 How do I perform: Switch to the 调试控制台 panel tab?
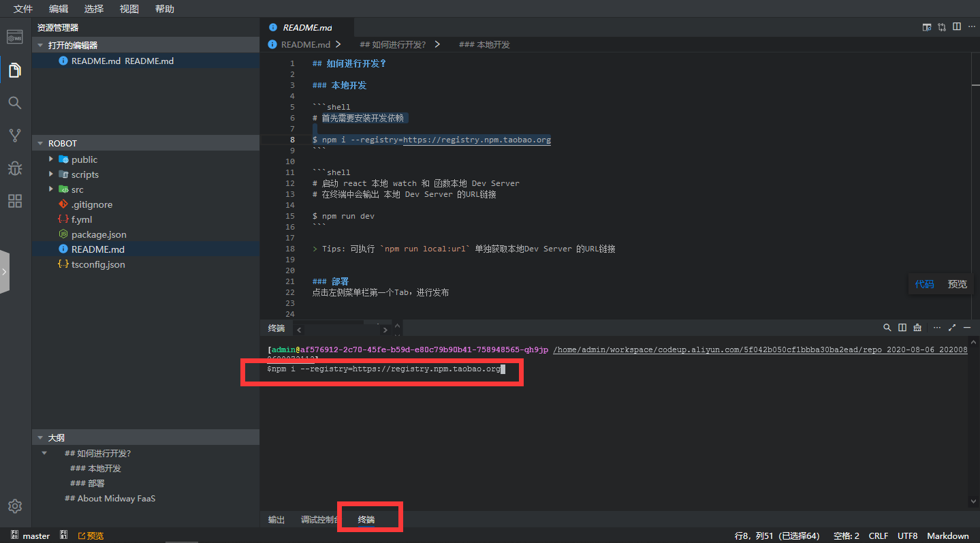(x=320, y=520)
